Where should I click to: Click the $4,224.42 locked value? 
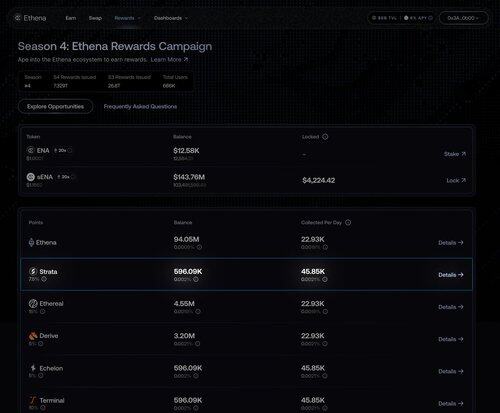319,180
